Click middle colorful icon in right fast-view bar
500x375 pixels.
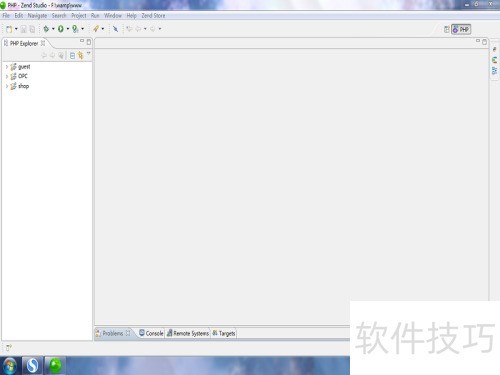coord(494,60)
